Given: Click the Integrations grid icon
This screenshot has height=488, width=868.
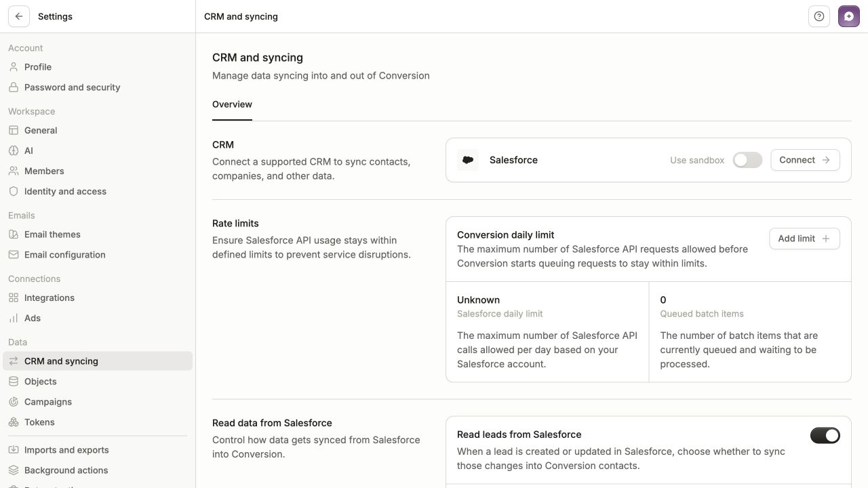Looking at the screenshot, I should pos(14,298).
